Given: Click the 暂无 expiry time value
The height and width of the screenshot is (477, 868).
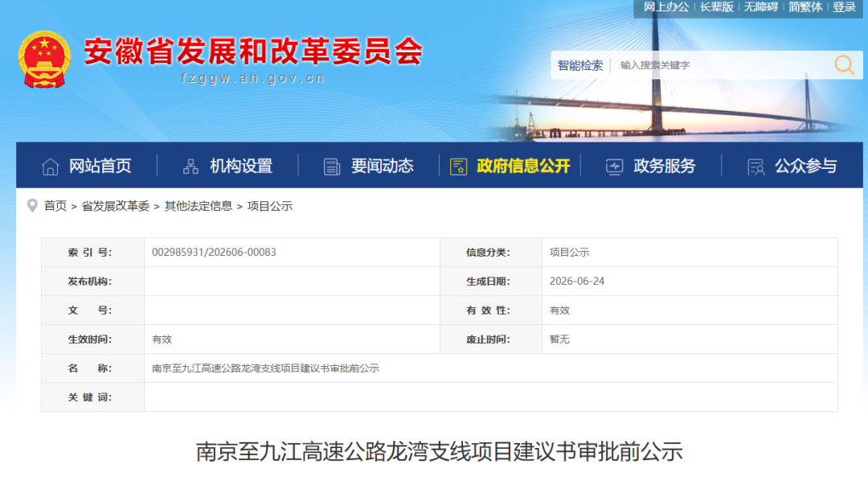Looking at the screenshot, I should (x=559, y=339).
